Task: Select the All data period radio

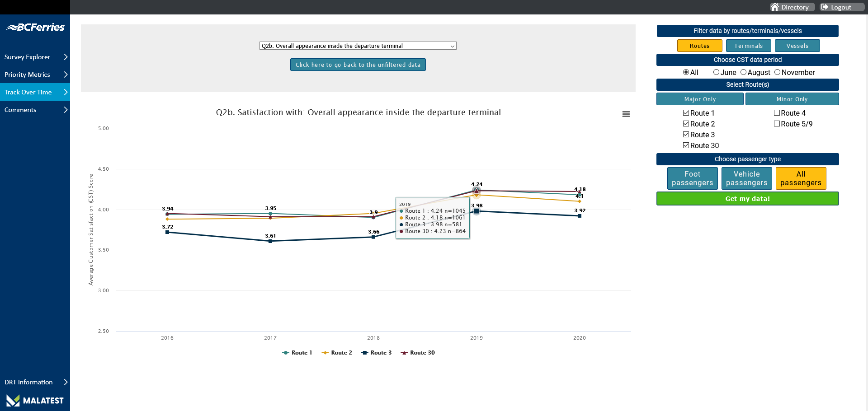Action: (x=686, y=72)
